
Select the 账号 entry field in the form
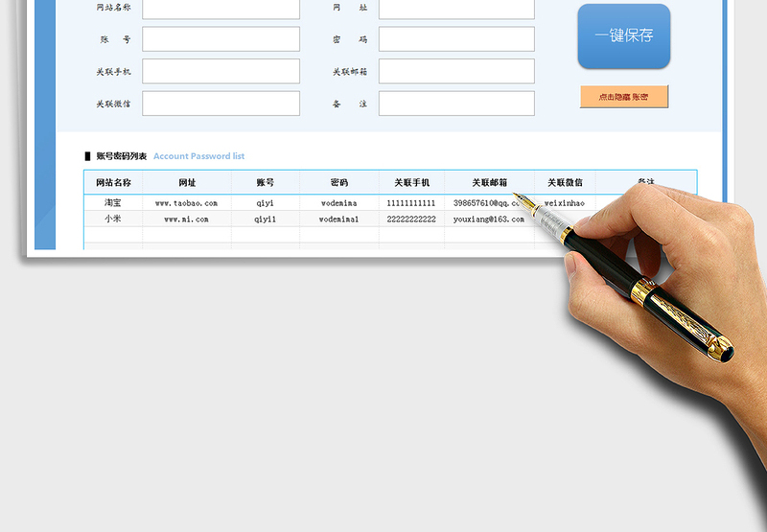[x=221, y=39]
